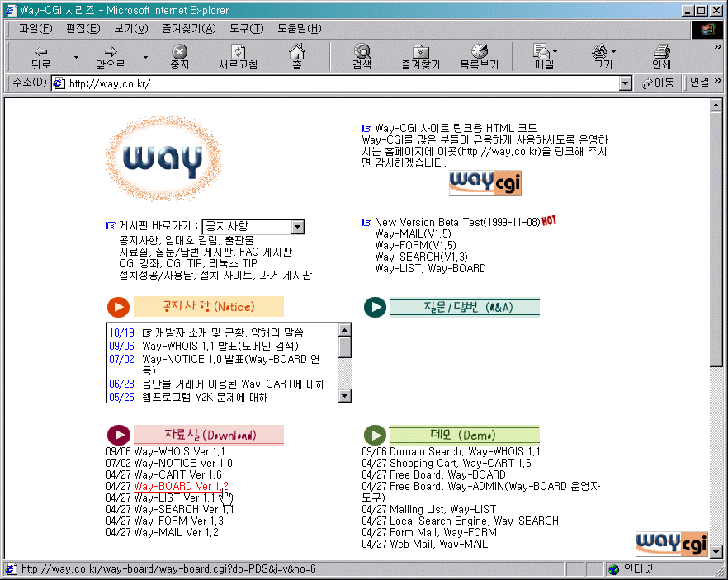Click 'Web Mail, Way-MAIL' demo entry
728x580 pixels.
point(439,545)
